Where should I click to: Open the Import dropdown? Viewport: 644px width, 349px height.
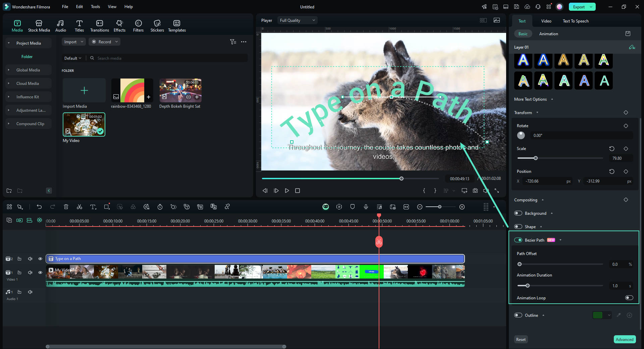pos(73,42)
